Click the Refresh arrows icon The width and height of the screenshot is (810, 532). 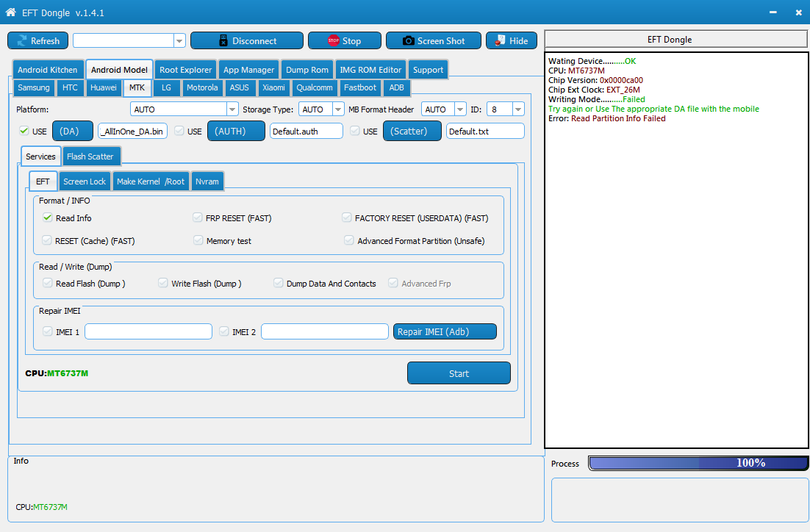pos(22,41)
